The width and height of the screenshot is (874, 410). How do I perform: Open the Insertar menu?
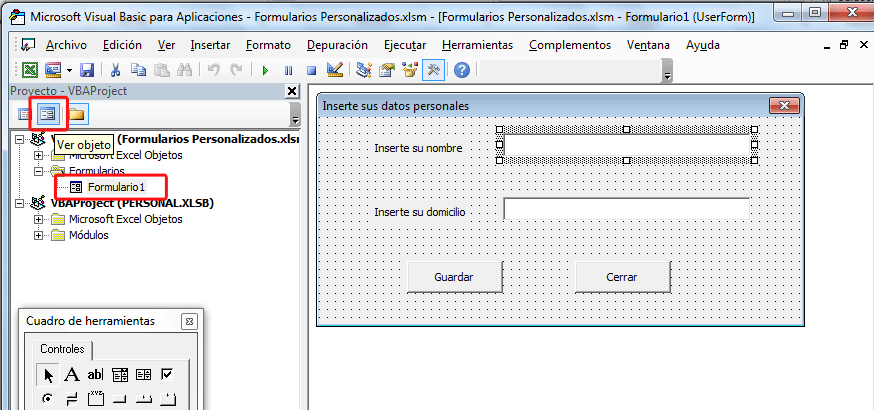coord(210,45)
